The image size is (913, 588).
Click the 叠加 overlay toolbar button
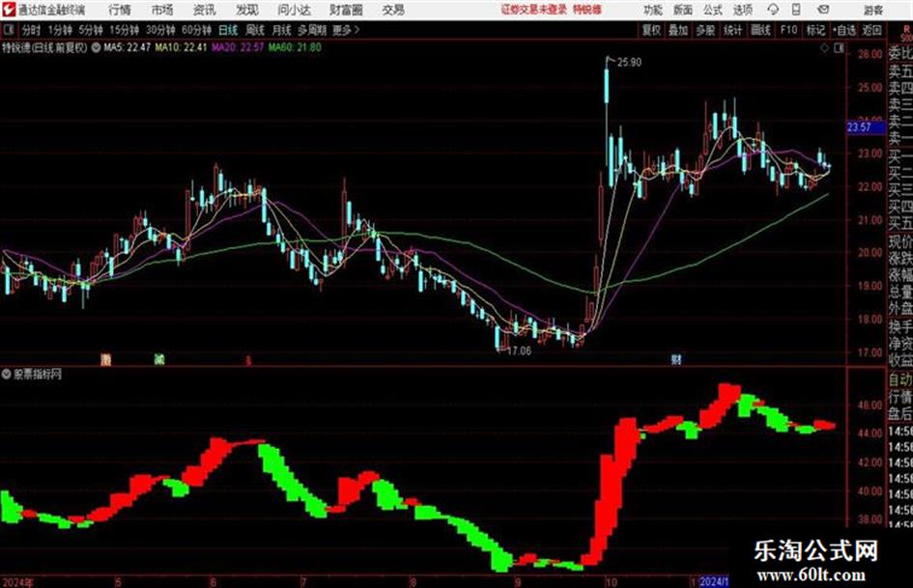tap(678, 30)
